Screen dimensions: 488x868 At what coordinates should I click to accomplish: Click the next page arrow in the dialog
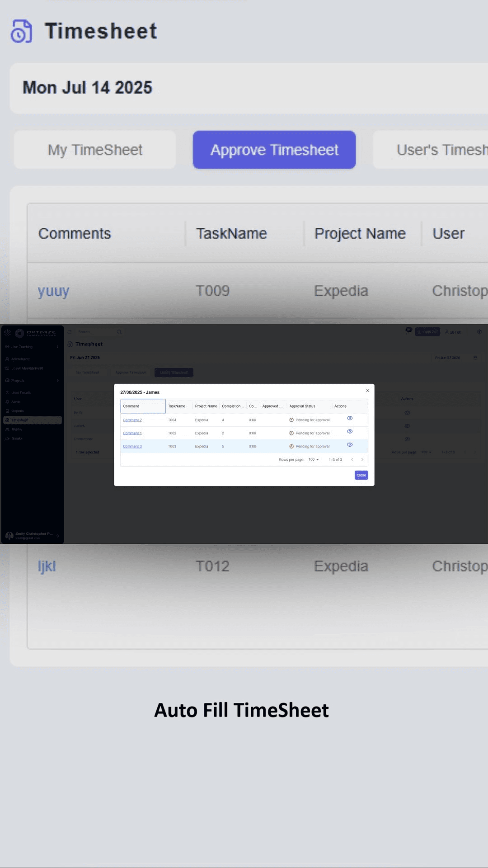pos(362,459)
